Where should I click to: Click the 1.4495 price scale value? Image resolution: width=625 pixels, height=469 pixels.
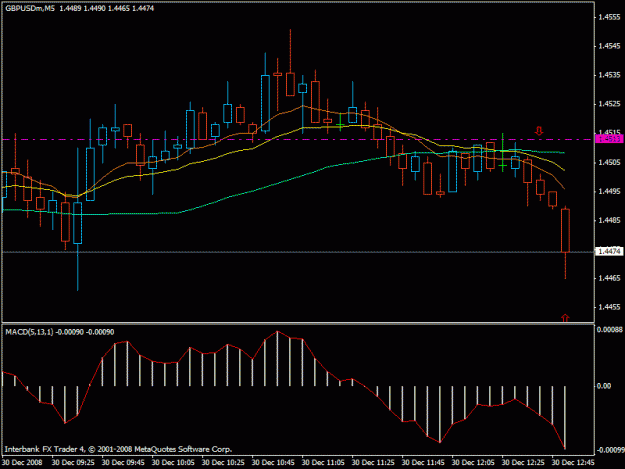(609, 192)
